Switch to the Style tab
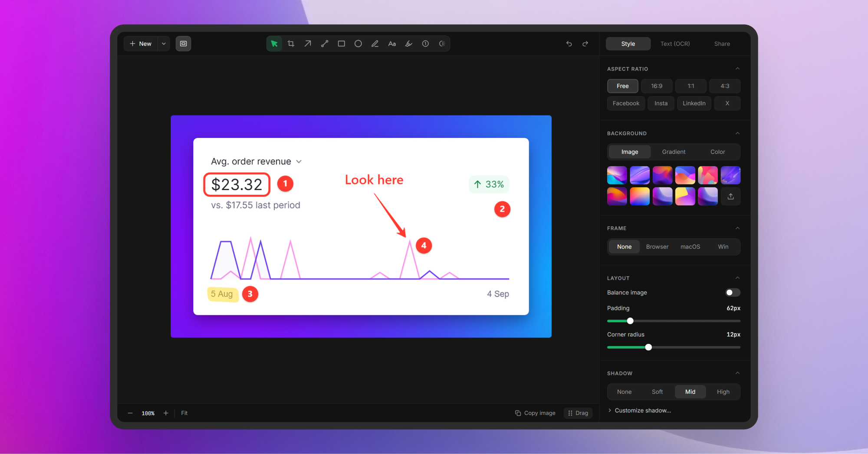The width and height of the screenshot is (868, 454). point(628,44)
